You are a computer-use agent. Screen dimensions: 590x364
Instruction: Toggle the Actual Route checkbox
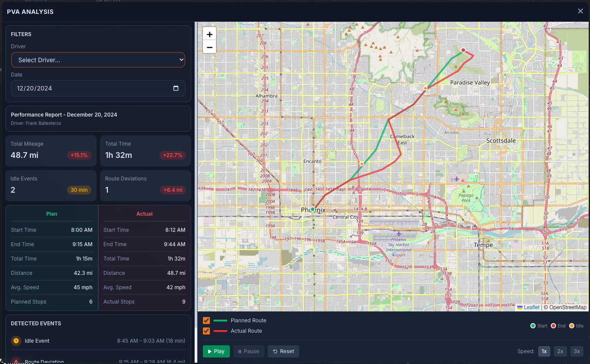[206, 331]
